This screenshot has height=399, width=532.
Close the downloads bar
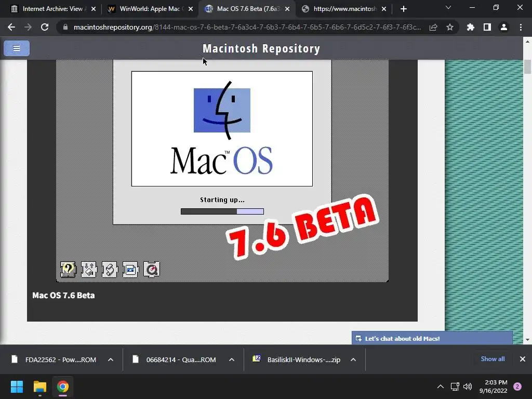coord(523,359)
